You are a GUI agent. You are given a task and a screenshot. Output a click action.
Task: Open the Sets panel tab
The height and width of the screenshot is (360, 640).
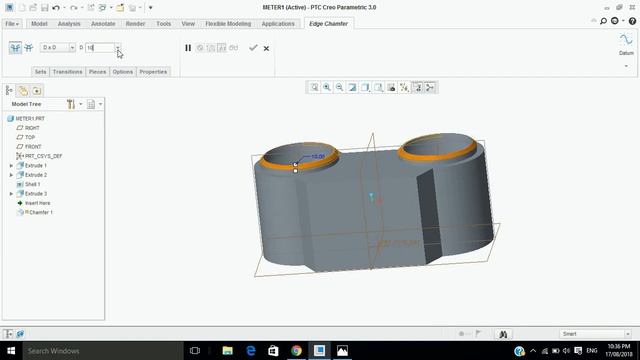tap(40, 72)
